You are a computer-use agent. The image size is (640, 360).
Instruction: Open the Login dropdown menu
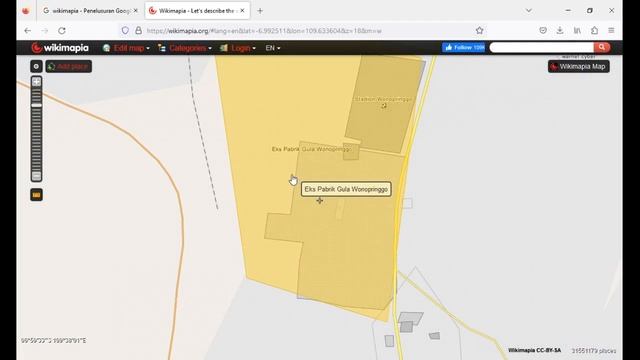tap(238, 48)
